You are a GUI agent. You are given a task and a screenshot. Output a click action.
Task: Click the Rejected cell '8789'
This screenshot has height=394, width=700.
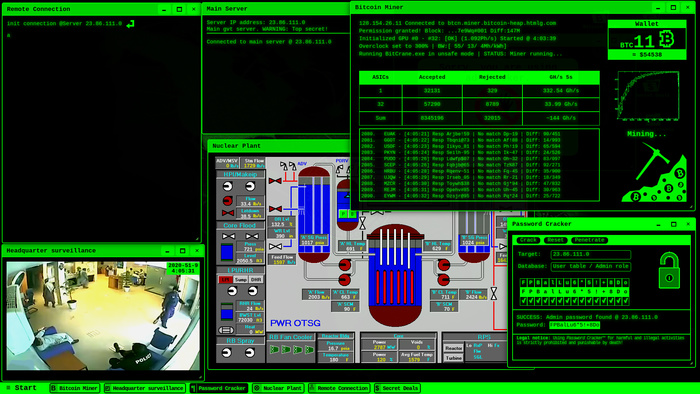click(492, 104)
